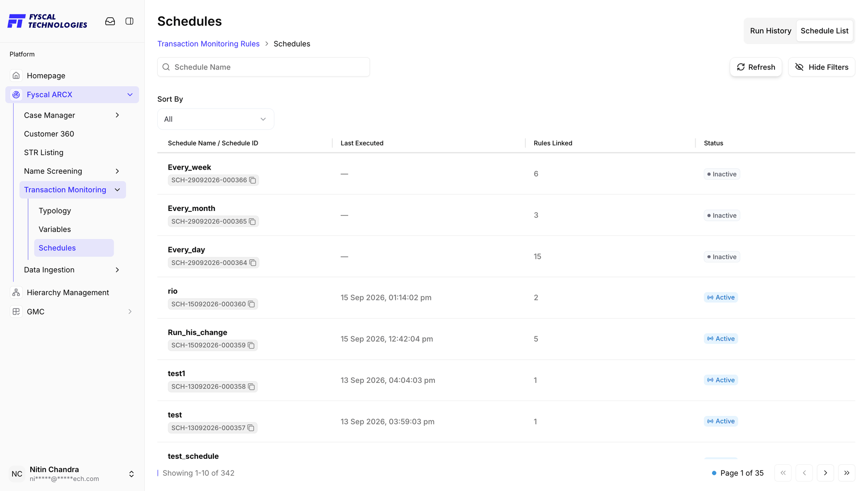Copy schedule ID SCH-15092026-000359

point(251,345)
